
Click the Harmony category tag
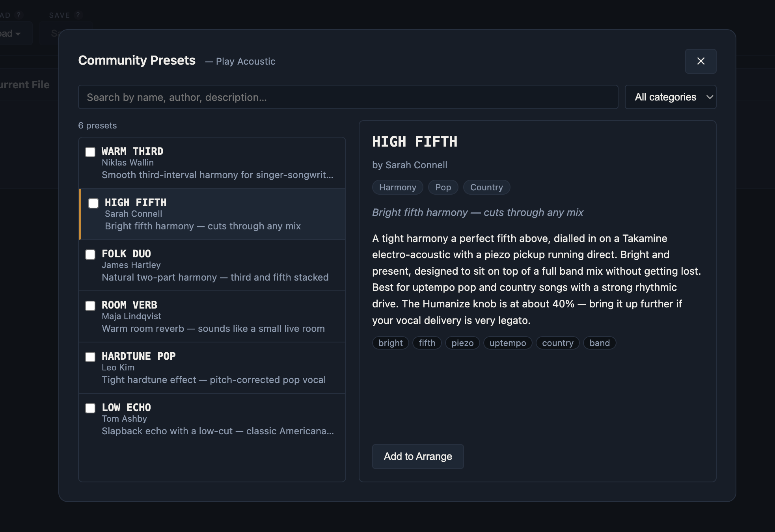[397, 187]
